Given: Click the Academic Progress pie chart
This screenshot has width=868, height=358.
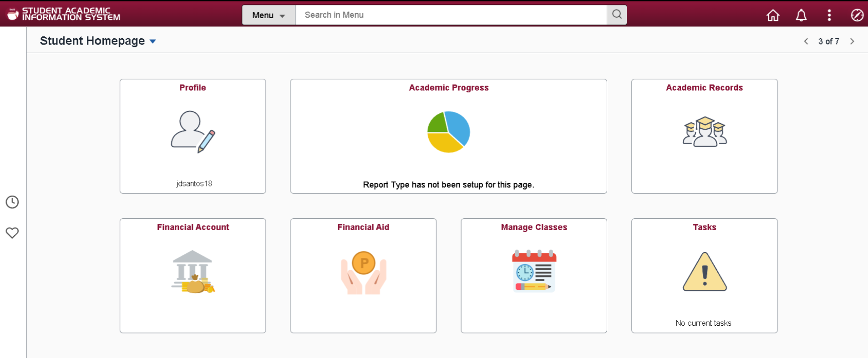Looking at the screenshot, I should [448, 132].
